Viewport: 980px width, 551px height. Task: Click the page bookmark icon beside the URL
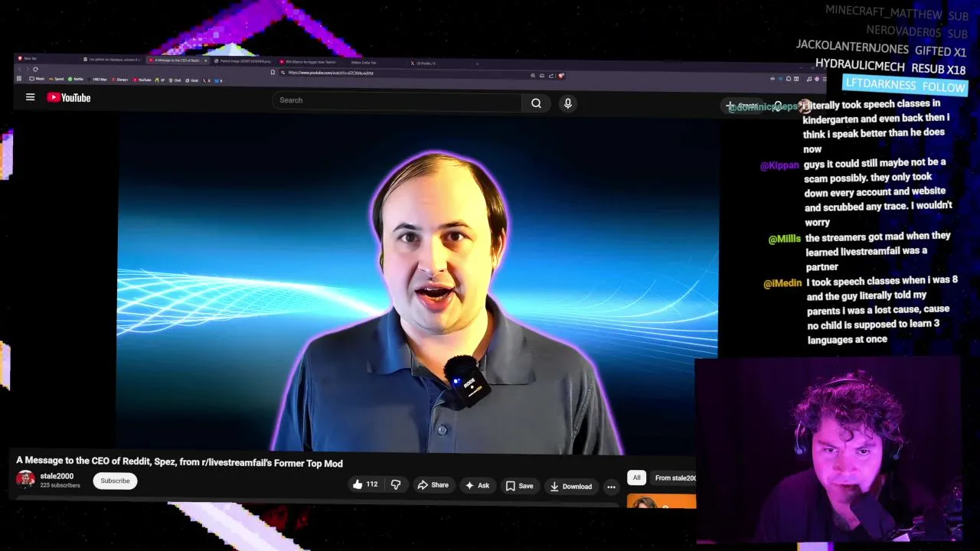click(x=273, y=72)
